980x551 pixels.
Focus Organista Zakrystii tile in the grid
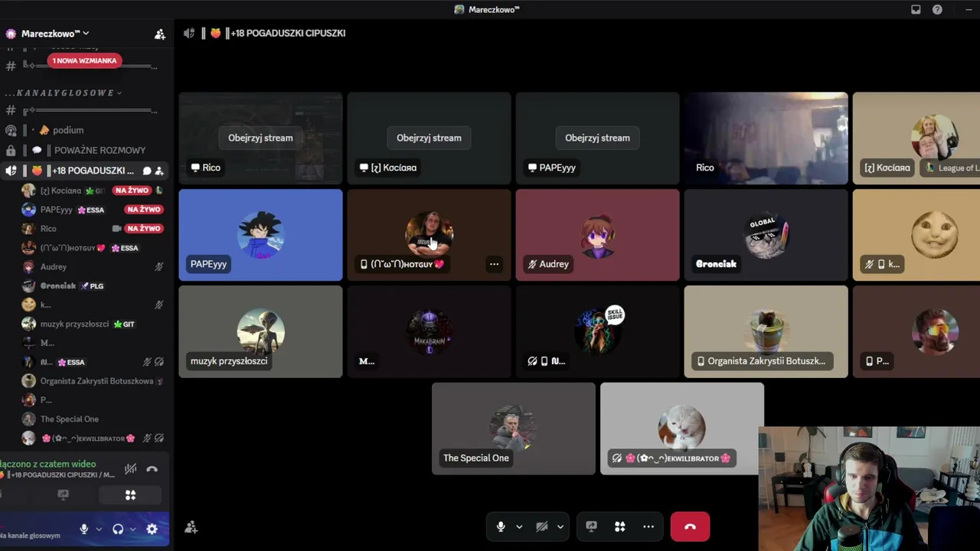pos(766,332)
